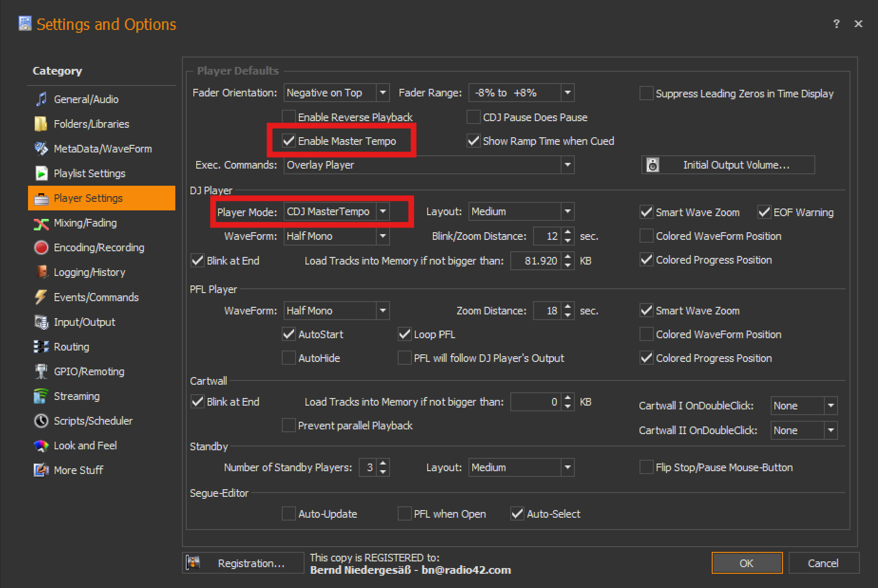878x588 pixels.
Task: Toggle the EOF Warning checkbox
Action: coord(764,212)
